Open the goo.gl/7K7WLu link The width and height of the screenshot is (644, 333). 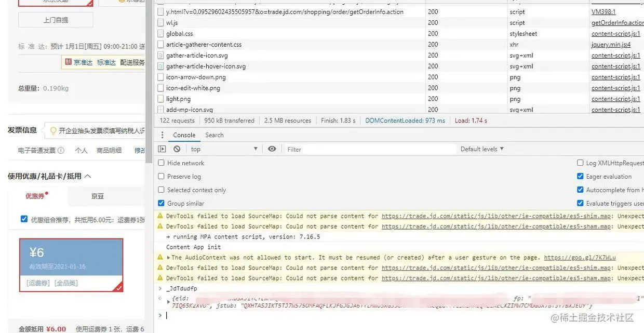click(580, 258)
